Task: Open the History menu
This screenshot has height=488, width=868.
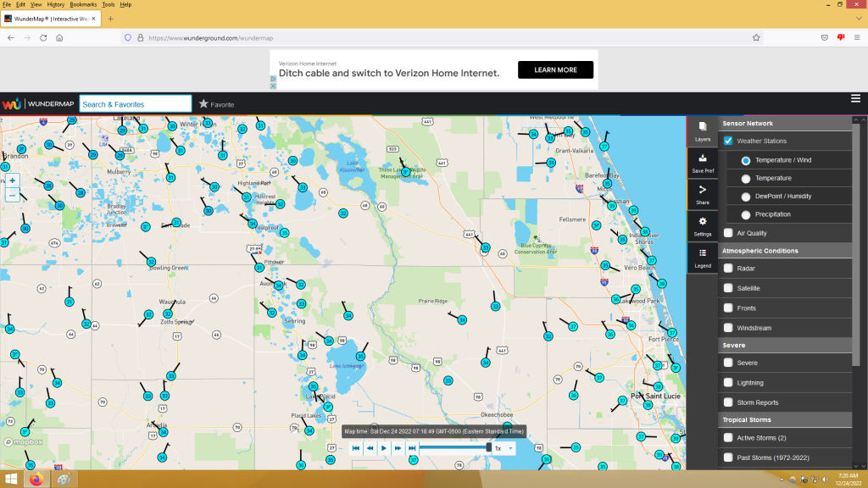Action: click(55, 4)
